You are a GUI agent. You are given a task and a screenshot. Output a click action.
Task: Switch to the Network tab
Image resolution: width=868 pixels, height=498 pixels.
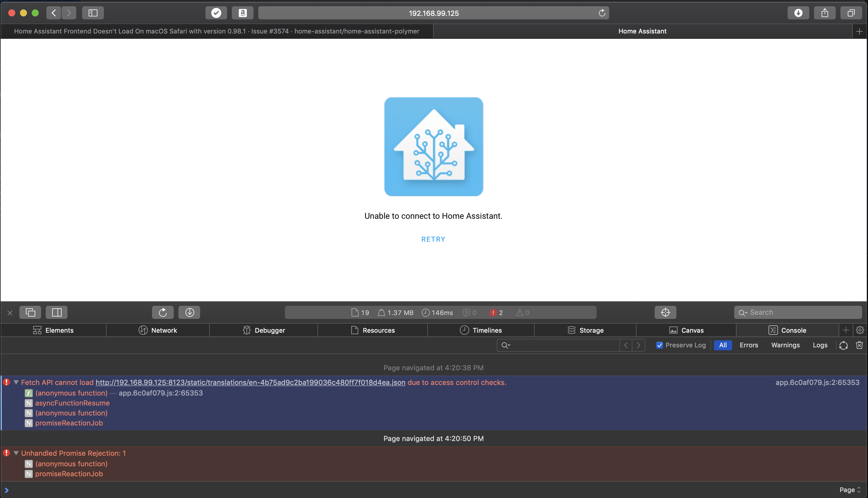click(158, 330)
